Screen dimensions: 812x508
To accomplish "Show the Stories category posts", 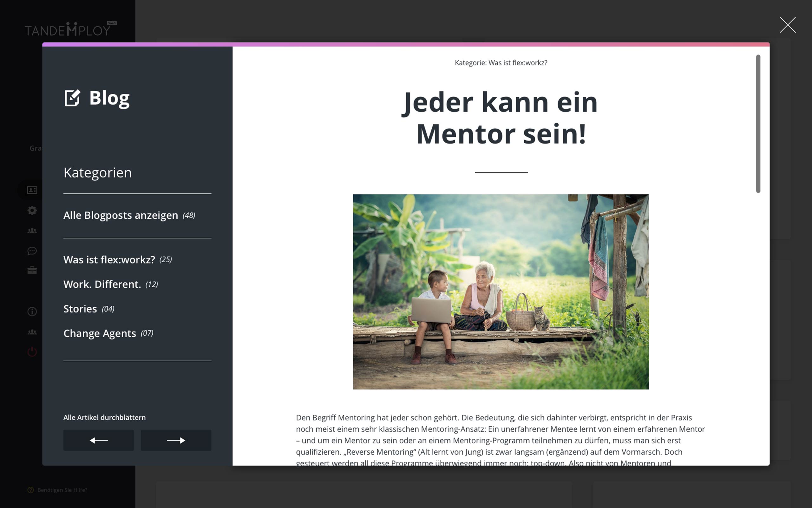I will click(x=89, y=309).
